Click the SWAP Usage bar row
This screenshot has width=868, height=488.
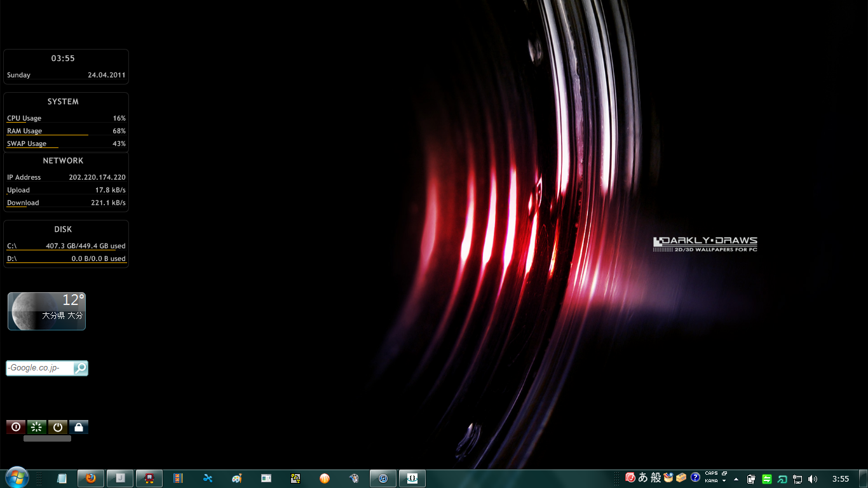coord(66,144)
